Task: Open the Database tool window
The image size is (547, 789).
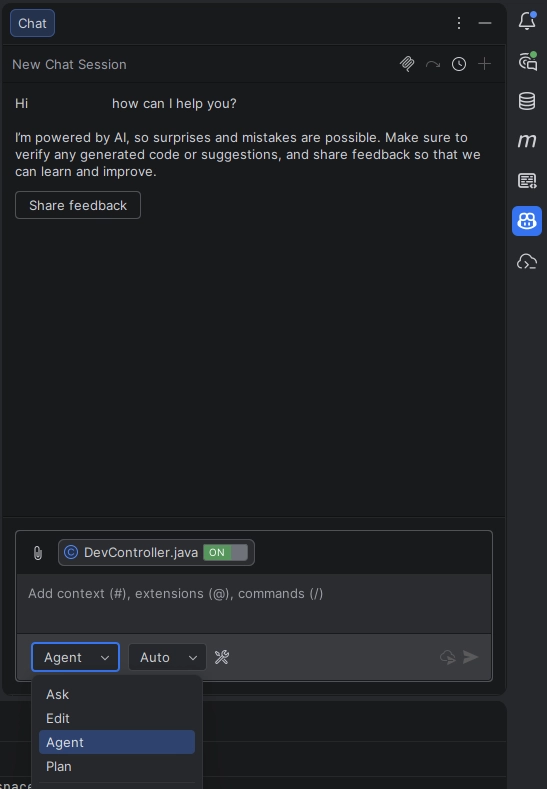Action: (x=527, y=101)
